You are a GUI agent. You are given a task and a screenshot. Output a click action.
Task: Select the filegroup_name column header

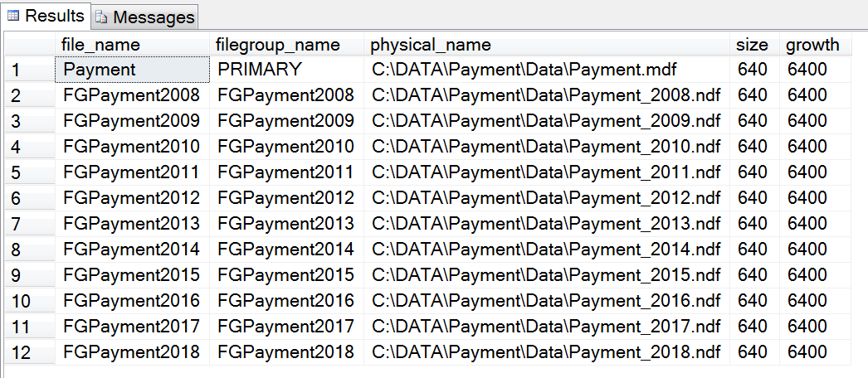pos(276,45)
